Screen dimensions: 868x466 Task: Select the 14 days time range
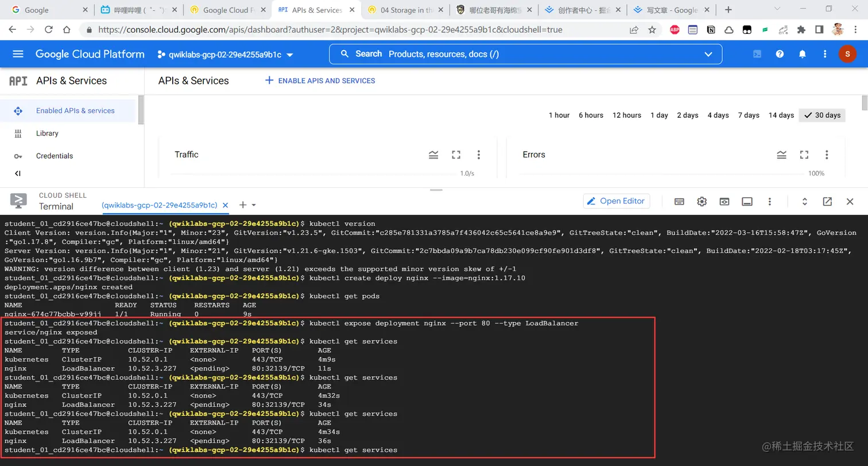coord(781,115)
